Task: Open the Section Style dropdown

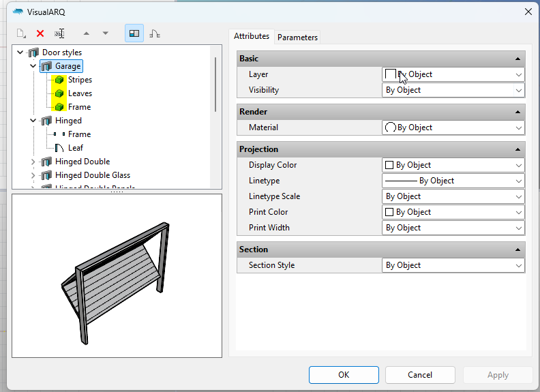Action: (453, 265)
